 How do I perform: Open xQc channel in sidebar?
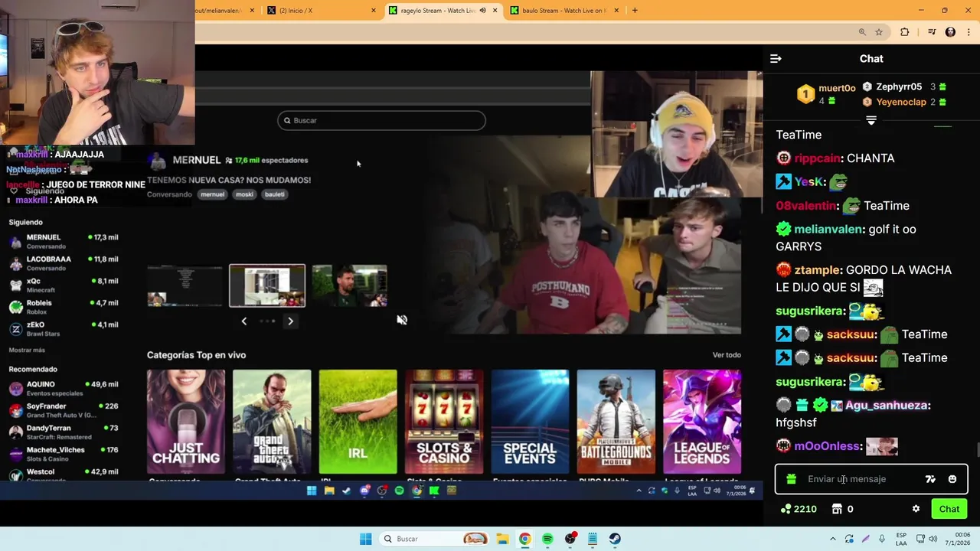coord(64,285)
